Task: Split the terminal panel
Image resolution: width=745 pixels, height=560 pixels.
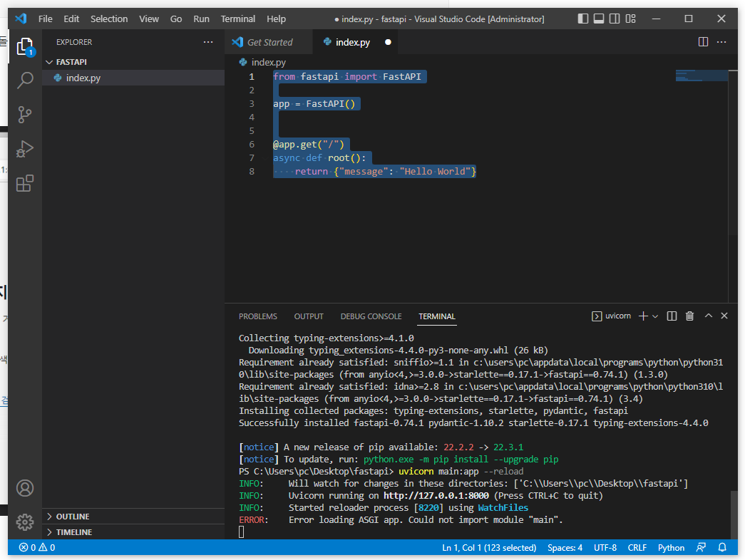Action: click(x=672, y=316)
